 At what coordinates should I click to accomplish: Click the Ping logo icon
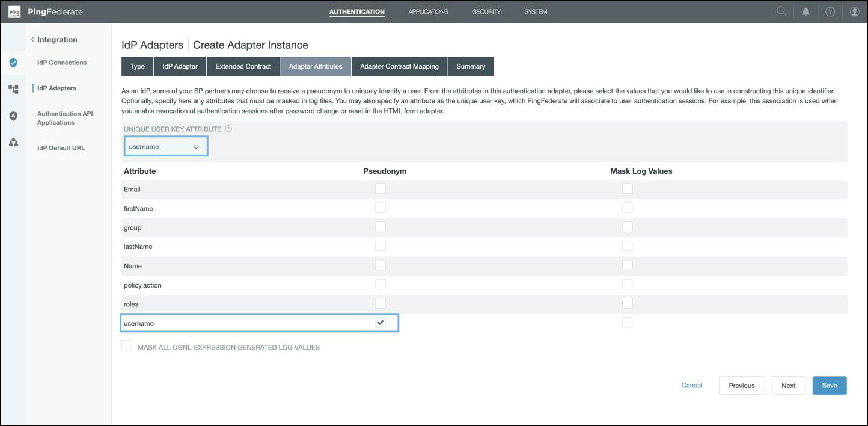point(14,12)
